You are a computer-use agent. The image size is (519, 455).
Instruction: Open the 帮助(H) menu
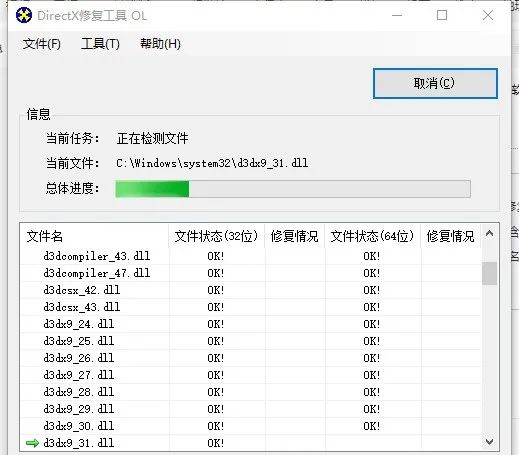click(x=160, y=44)
